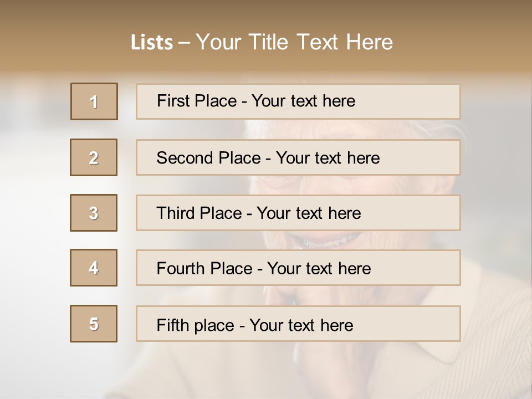Click the Third Place text bar
The image size is (532, 399).
tap(298, 213)
